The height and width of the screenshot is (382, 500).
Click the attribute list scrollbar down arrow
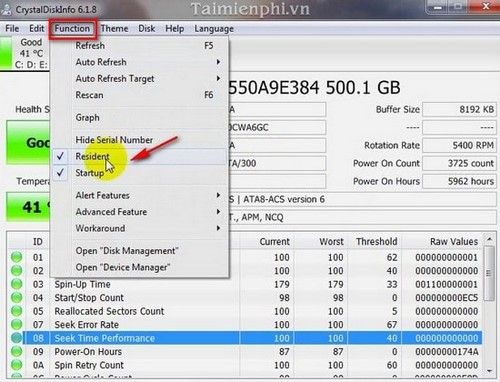489,371
